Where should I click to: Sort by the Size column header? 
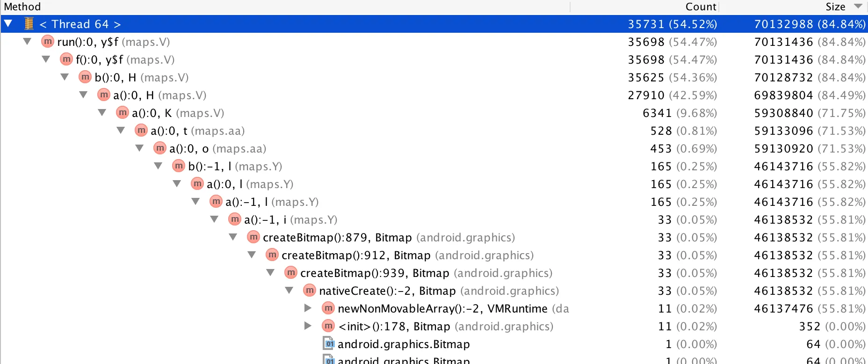tap(835, 7)
